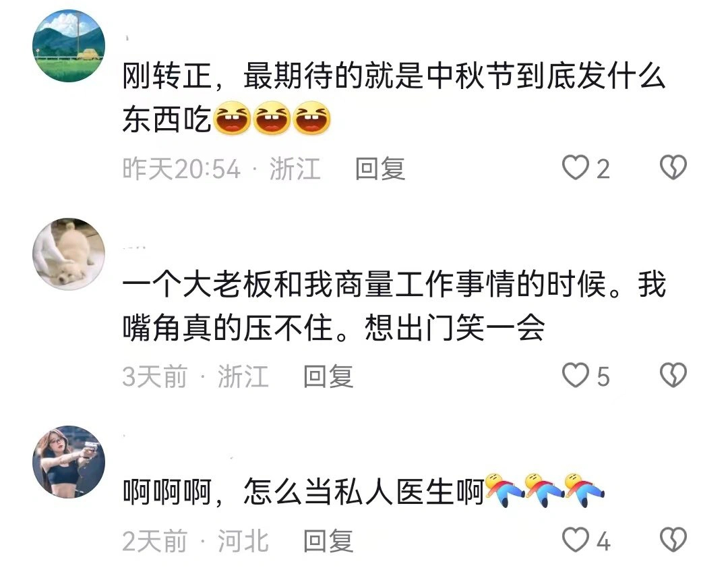Open the mountain landscape avatar profile
The image size is (728, 570).
point(69,45)
